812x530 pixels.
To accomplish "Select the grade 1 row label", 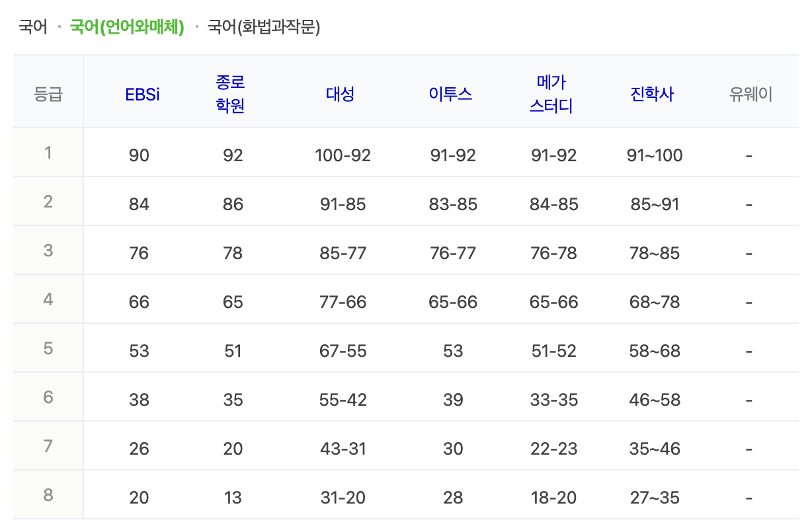I will pyautogui.click(x=47, y=151).
